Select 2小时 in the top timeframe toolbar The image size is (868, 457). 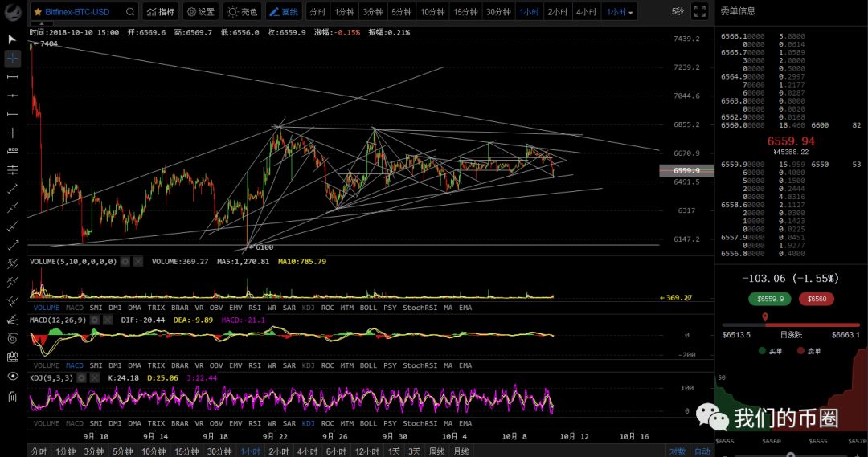pyautogui.click(x=558, y=11)
